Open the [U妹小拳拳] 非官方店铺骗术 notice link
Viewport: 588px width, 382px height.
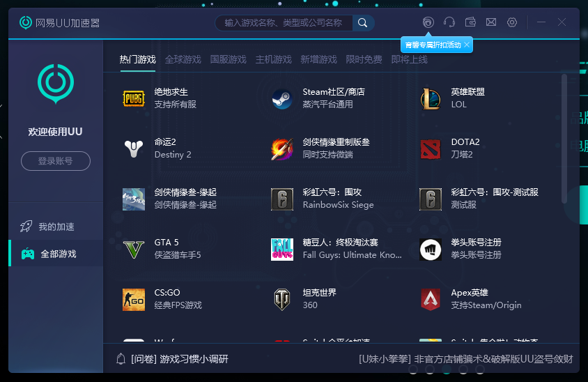pos(466,359)
